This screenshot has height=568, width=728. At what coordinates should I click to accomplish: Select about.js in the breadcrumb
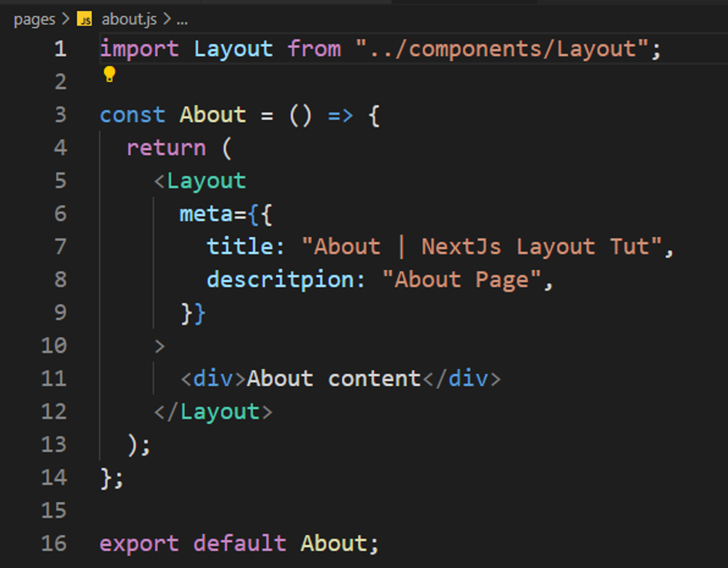(129, 20)
